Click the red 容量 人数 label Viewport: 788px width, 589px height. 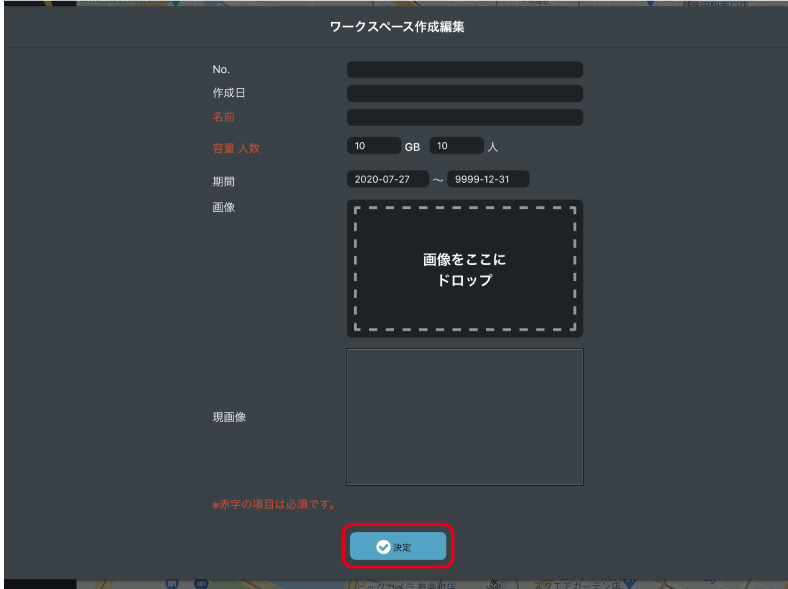[x=236, y=148]
